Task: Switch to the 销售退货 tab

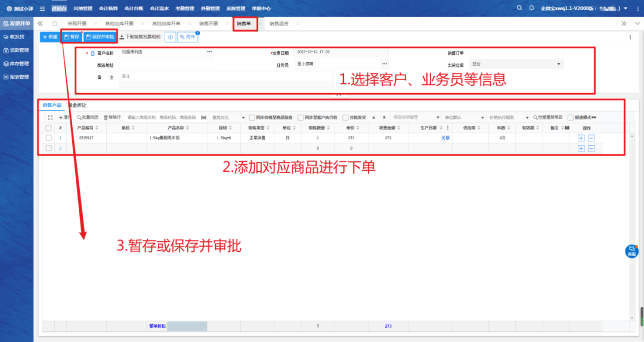Action: click(x=279, y=23)
